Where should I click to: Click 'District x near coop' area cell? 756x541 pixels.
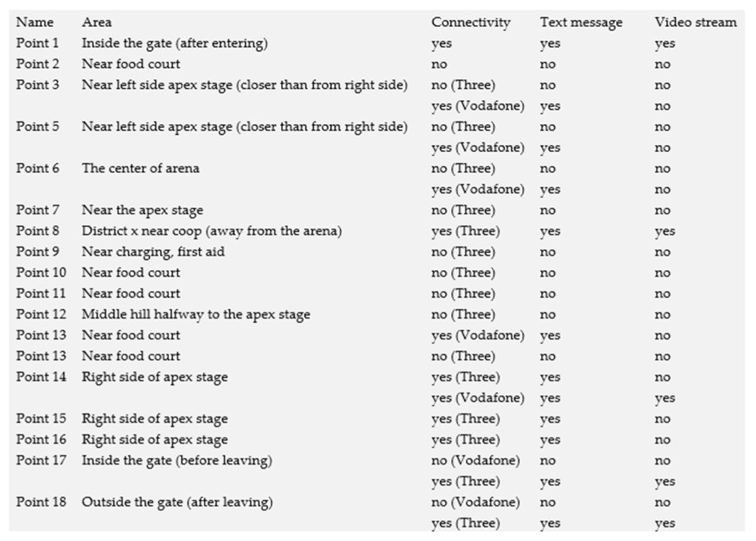pyautogui.click(x=212, y=231)
